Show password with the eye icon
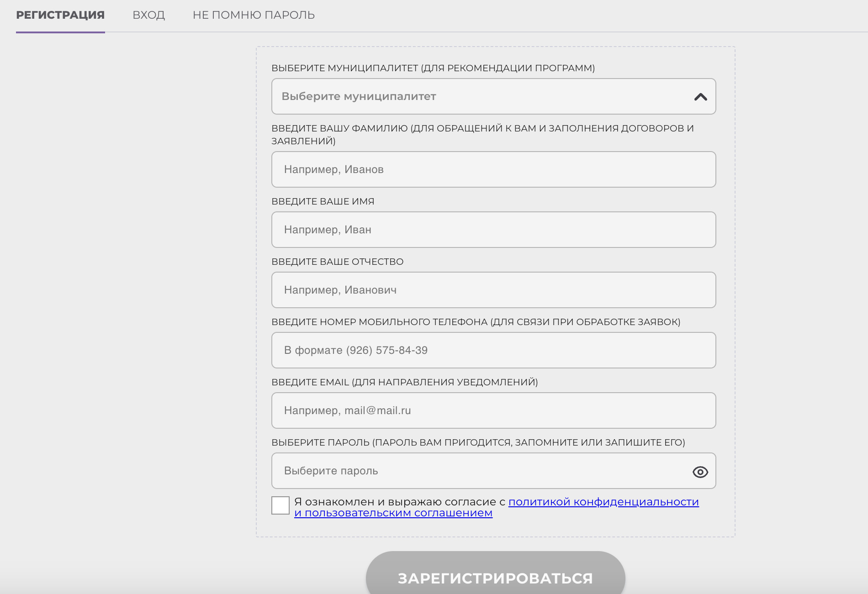This screenshot has width=868, height=594. click(x=700, y=472)
